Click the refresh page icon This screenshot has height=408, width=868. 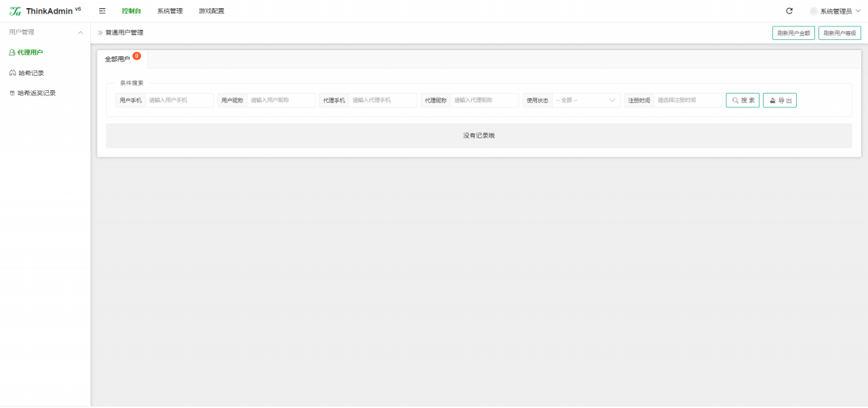[789, 11]
